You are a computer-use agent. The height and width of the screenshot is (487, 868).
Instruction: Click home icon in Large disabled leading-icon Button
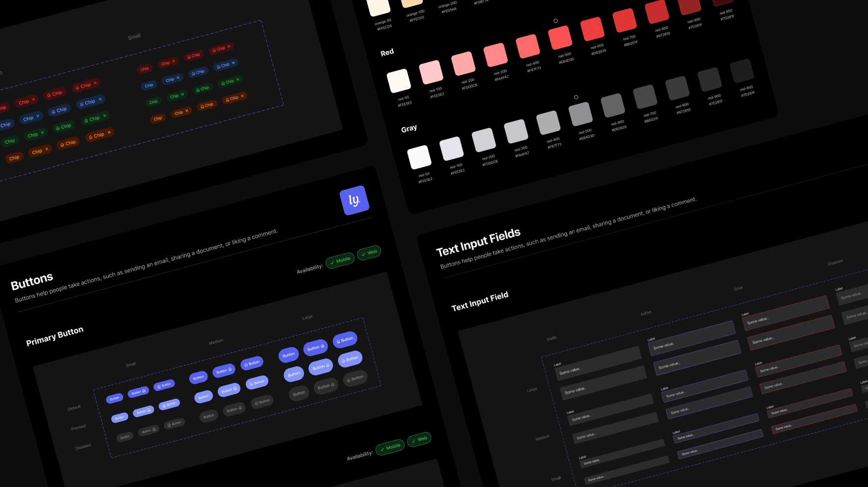click(349, 380)
